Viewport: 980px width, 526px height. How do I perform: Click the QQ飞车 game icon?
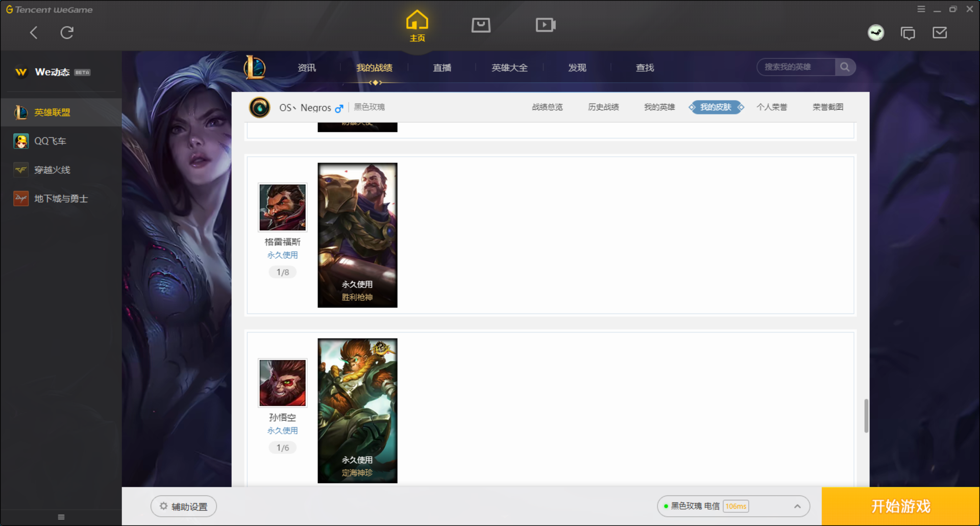[x=21, y=141]
